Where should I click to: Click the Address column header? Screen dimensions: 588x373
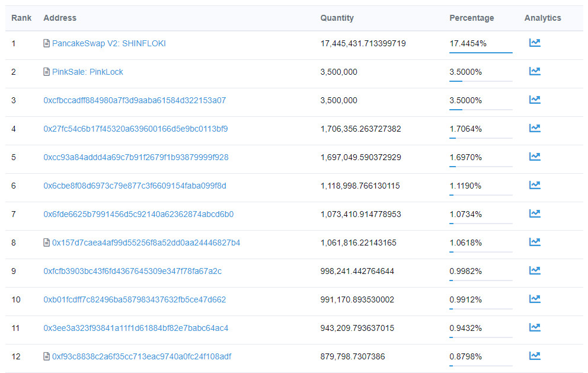(60, 18)
